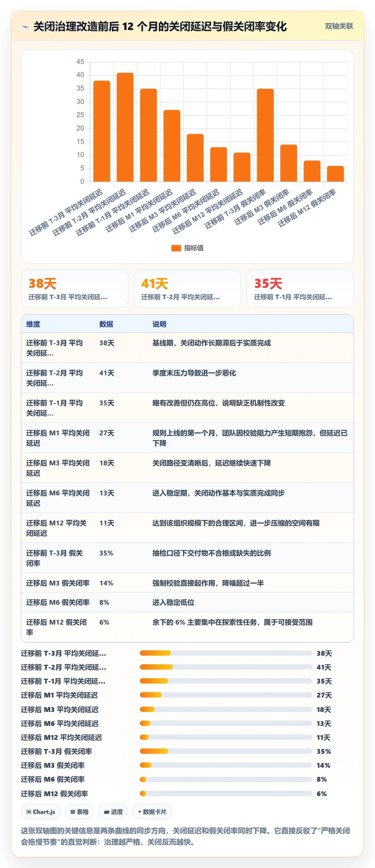375x868 pixels.
Task: Click the 进入稳定低位 description
Action: (x=173, y=602)
